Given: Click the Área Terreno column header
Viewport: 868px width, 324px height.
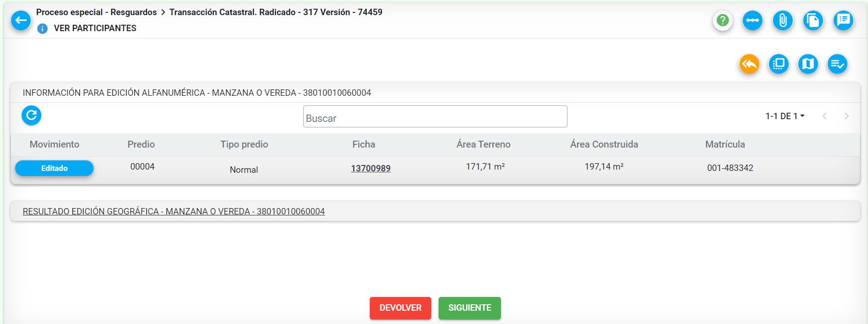Looking at the screenshot, I should 484,144.
